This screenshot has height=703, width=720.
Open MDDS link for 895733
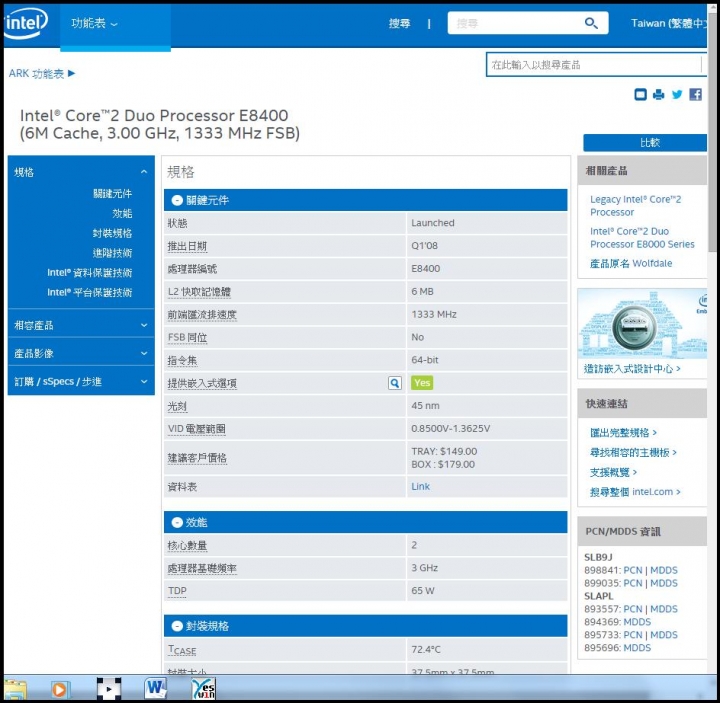click(x=664, y=635)
